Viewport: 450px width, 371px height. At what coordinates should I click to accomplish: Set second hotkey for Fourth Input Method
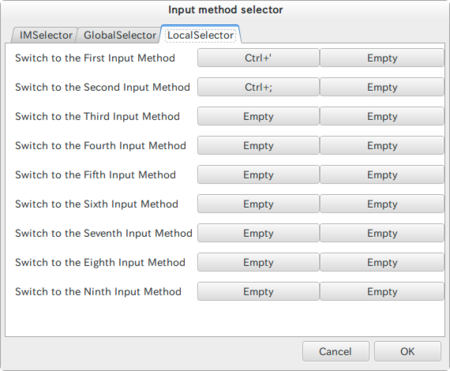point(382,146)
